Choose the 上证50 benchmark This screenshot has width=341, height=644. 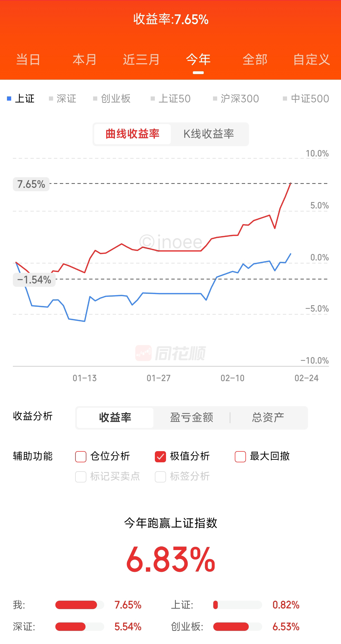pyautogui.click(x=171, y=99)
